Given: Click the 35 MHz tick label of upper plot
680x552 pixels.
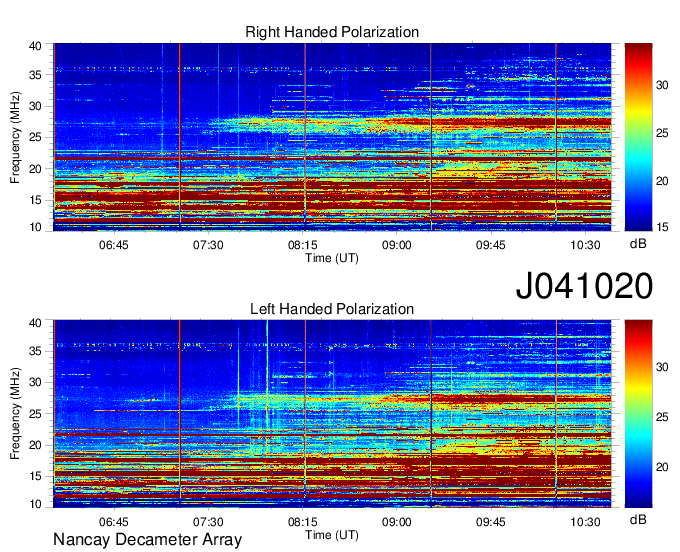Looking at the screenshot, I should 35,75.
